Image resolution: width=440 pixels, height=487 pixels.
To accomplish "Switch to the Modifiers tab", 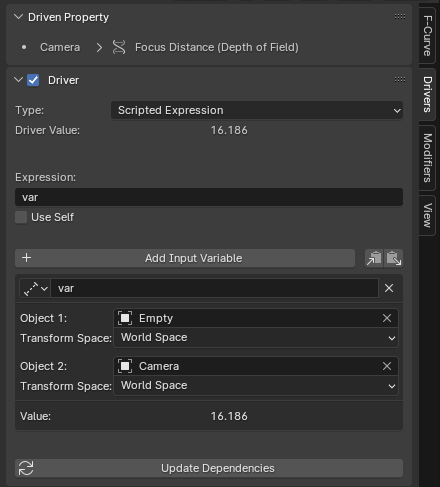I will click(x=427, y=158).
